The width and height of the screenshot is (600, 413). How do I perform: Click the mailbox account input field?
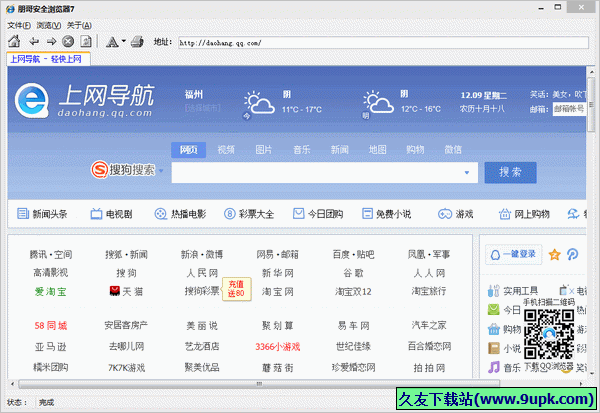tap(569, 109)
